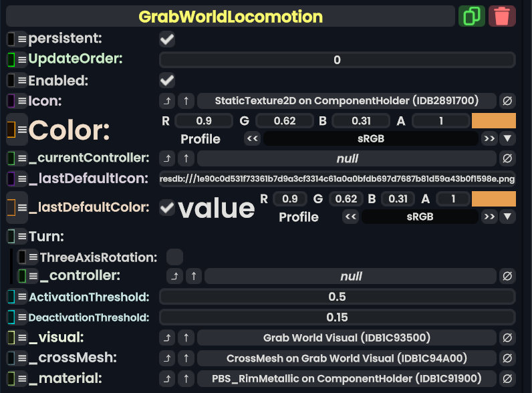Click the null-clear icon for _currentController
Screen dimensions: 532x393
click(507, 158)
